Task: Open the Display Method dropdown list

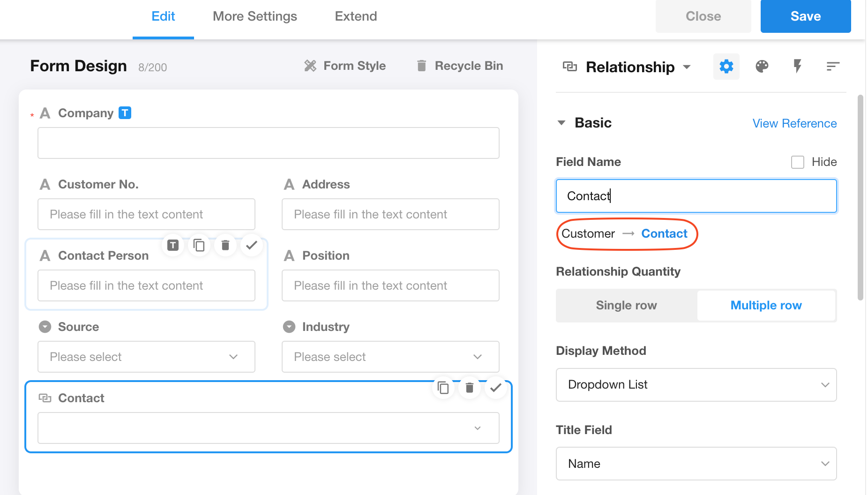Action: click(x=696, y=385)
